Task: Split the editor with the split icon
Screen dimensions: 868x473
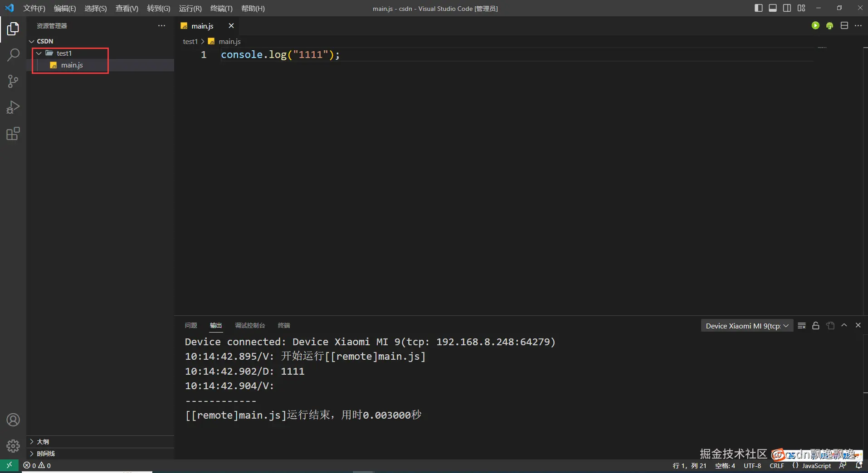Action: tap(844, 26)
